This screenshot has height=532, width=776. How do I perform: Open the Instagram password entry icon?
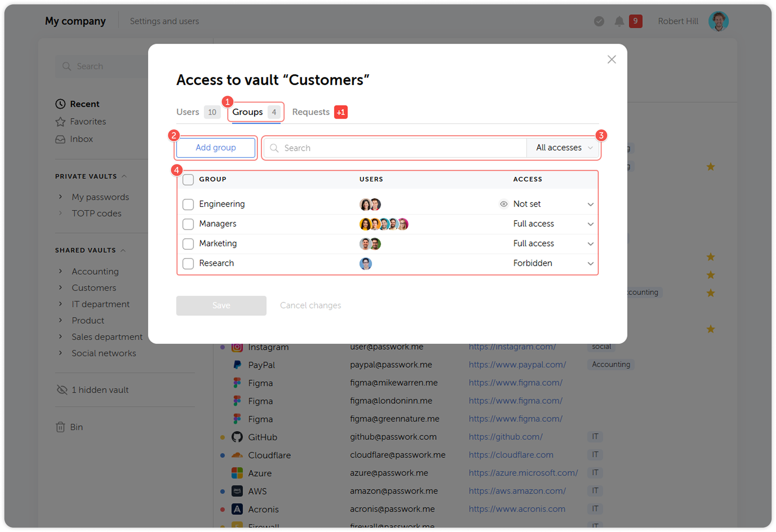click(237, 346)
